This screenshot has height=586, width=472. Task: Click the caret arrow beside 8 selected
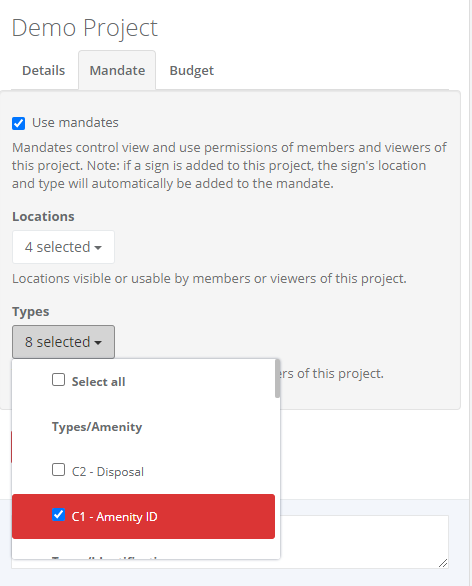pyautogui.click(x=98, y=343)
